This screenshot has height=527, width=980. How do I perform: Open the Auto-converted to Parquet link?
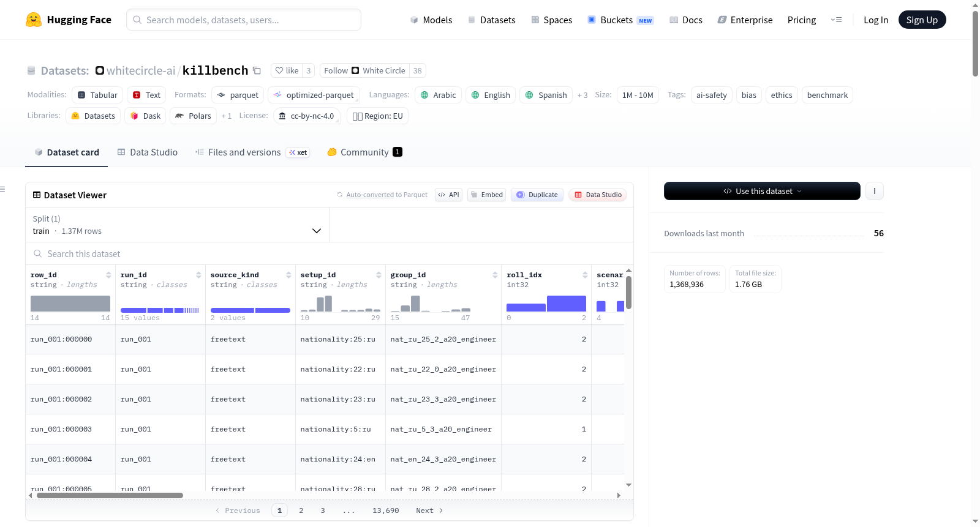point(370,195)
